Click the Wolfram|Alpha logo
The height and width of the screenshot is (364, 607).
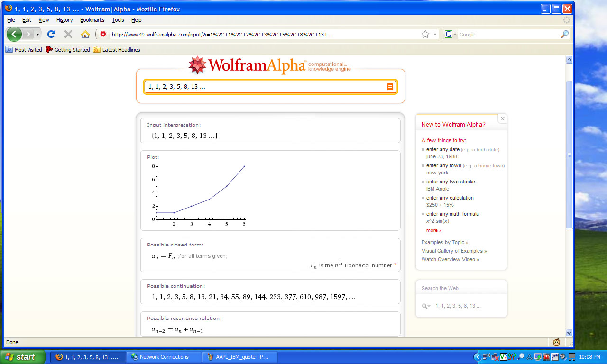(x=247, y=65)
